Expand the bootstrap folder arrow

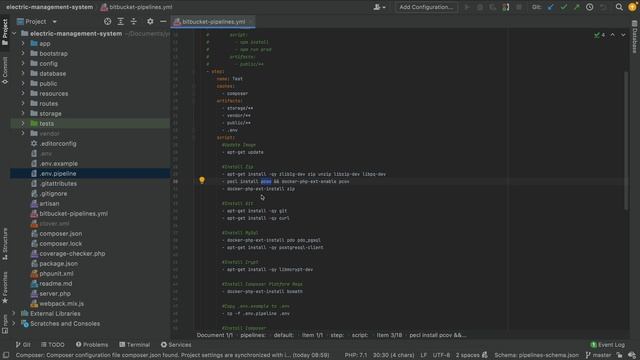point(23,53)
